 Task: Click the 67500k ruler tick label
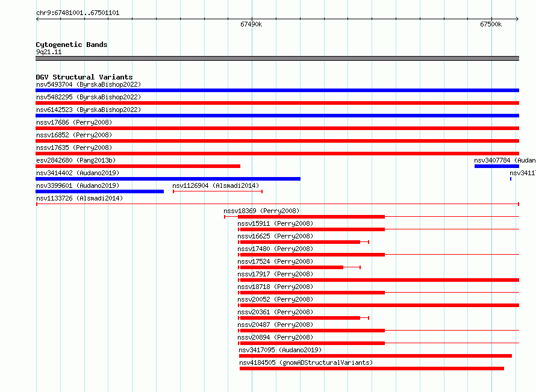pos(491,24)
